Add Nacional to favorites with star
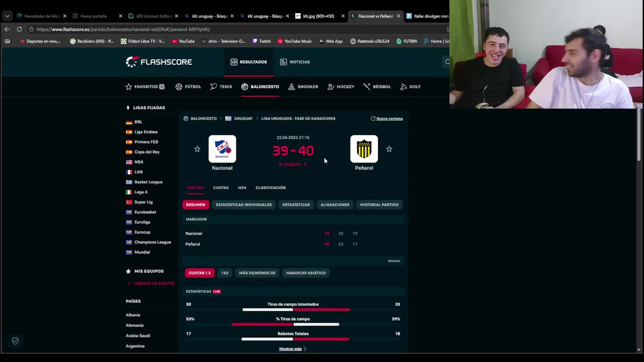This screenshot has height=362, width=644. click(x=197, y=149)
